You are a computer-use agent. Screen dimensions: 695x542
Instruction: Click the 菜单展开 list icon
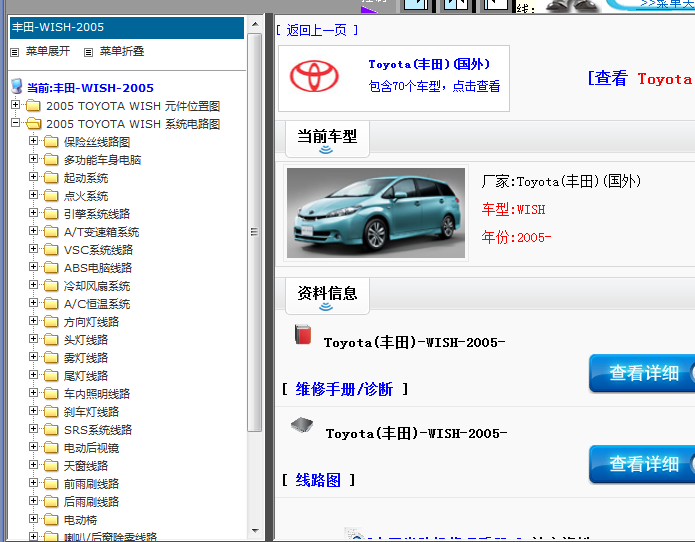coord(15,52)
